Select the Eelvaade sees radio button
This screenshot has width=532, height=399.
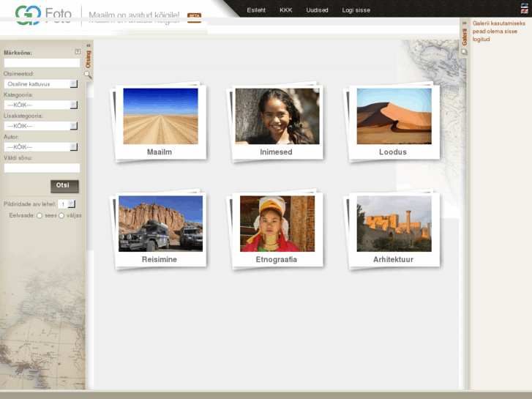click(x=40, y=216)
